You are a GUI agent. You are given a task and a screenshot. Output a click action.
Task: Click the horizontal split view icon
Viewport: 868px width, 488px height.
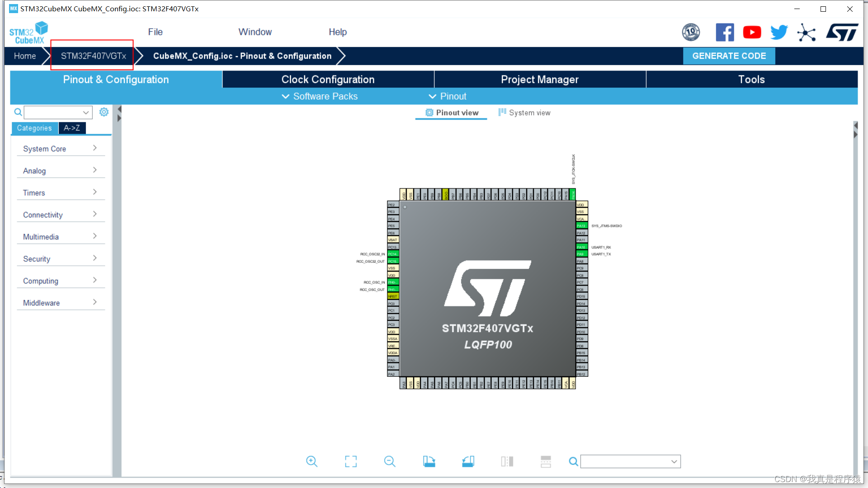[546, 461]
